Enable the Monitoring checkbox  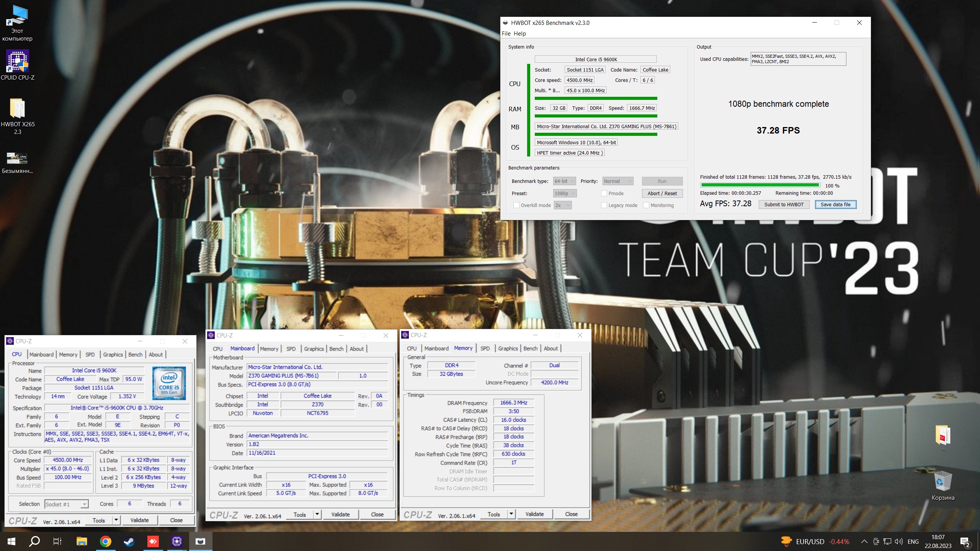pos(646,205)
